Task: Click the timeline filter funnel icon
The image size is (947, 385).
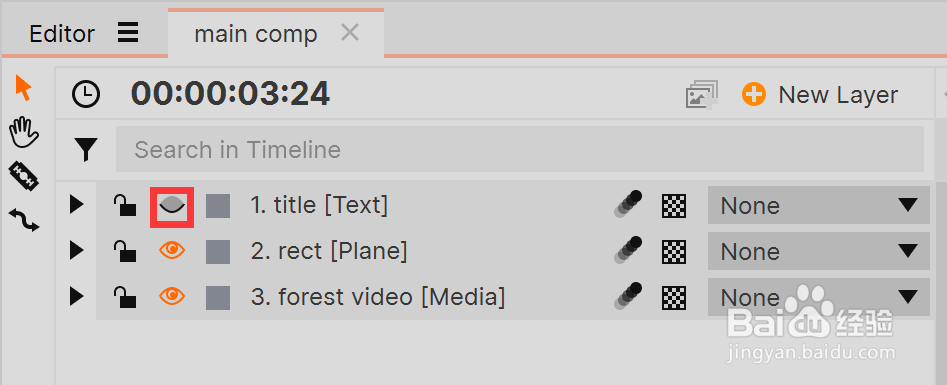Action: point(86,149)
